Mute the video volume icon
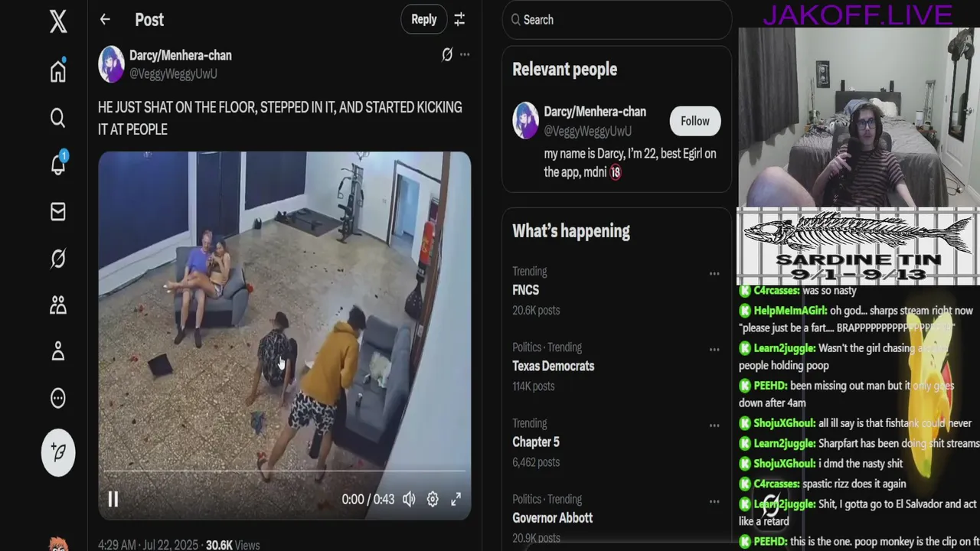Screen dimensions: 980x551 (409, 499)
